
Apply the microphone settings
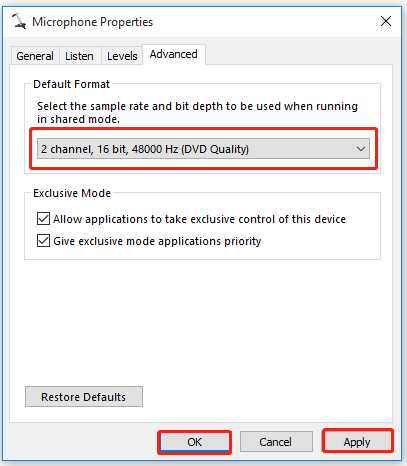[x=357, y=442]
